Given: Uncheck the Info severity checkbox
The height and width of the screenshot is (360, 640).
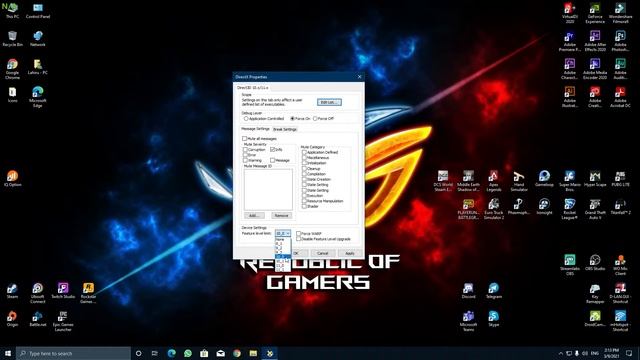Looking at the screenshot, I should [x=273, y=149].
